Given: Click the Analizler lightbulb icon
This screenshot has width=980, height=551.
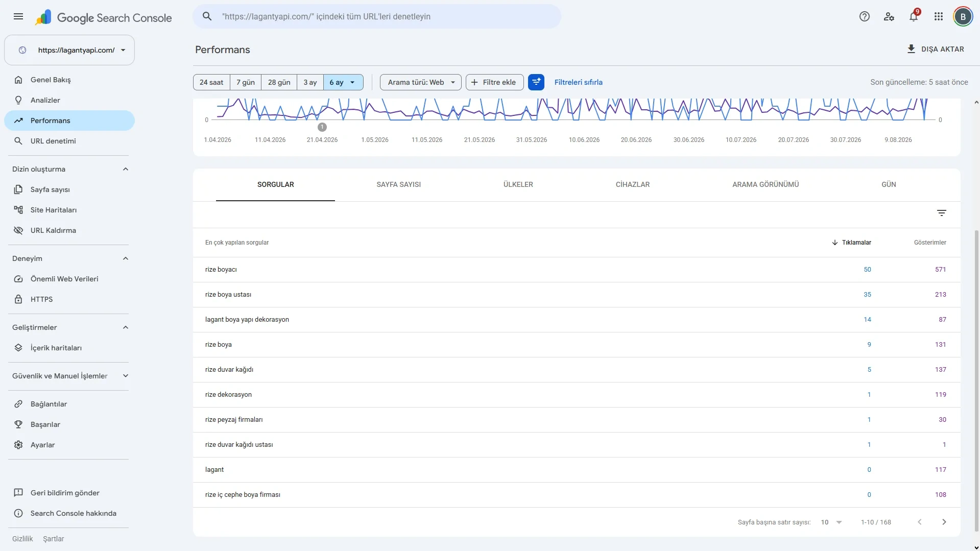Looking at the screenshot, I should 18,100.
